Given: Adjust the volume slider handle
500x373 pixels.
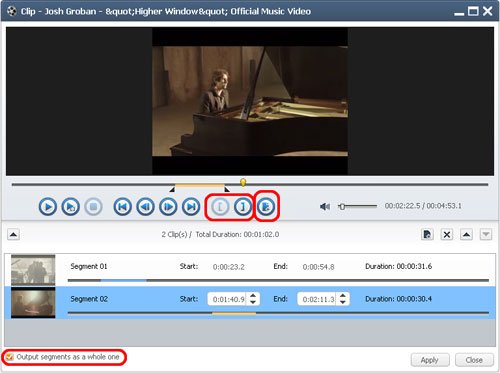Looking at the screenshot, I should coord(342,206).
